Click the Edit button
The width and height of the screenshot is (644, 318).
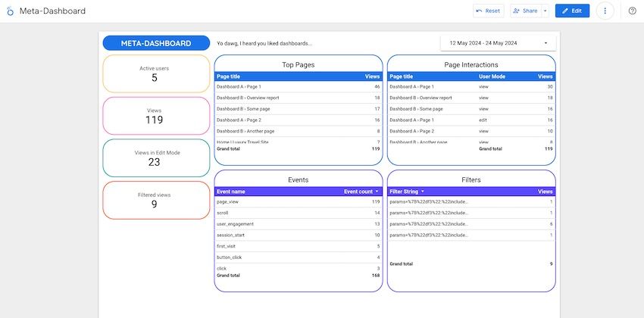(572, 11)
